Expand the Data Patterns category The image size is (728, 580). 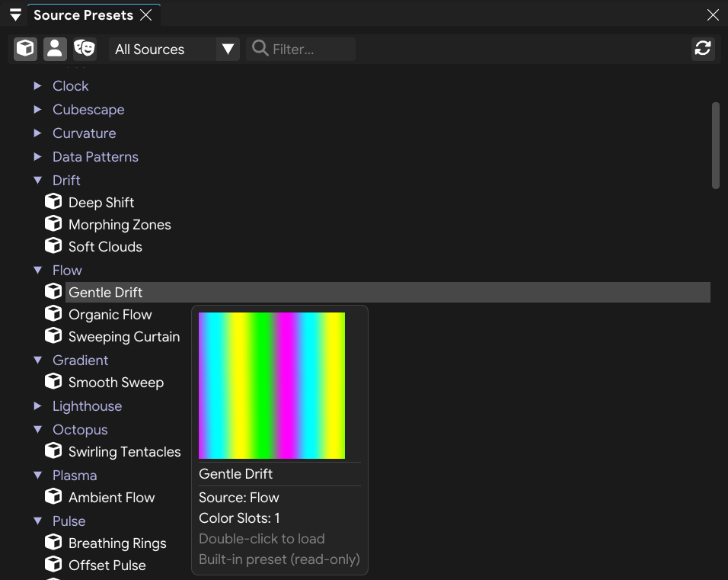tap(37, 156)
